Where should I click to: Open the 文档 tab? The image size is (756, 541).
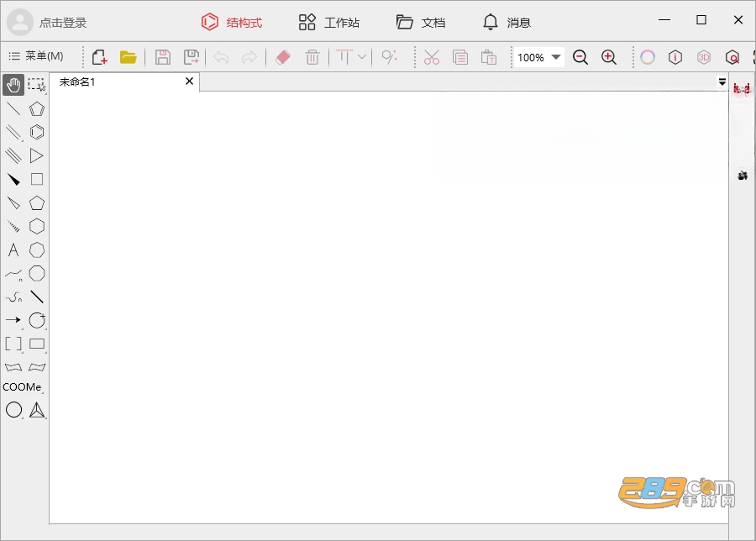[x=421, y=22]
